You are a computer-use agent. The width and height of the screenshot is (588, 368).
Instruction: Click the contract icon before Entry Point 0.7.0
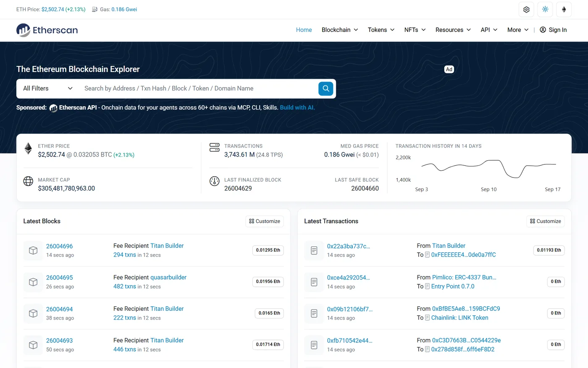coord(427,286)
